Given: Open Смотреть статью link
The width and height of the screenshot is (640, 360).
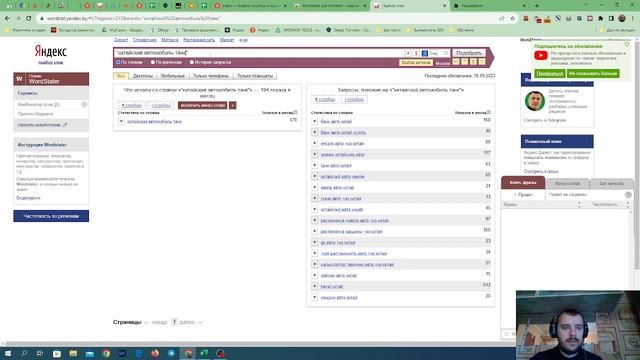Looking at the screenshot, I should tap(541, 171).
